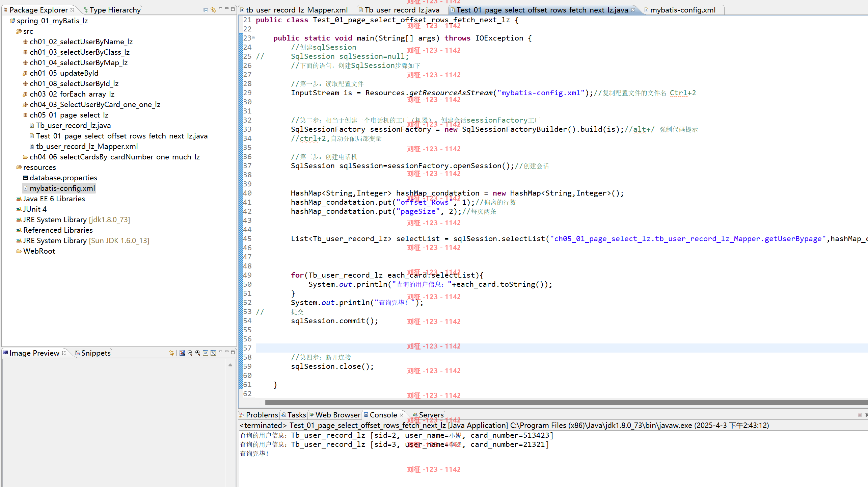Select folder ch04_06_selectCardsBy_cardNumber_one_much_lz
The width and height of the screenshot is (868, 487).
click(x=111, y=157)
